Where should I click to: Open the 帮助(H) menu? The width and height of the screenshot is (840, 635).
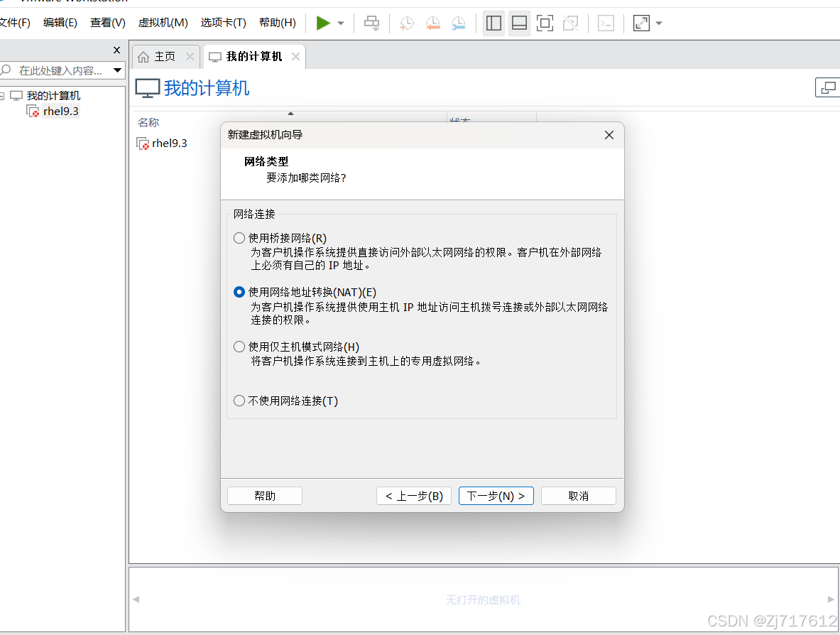[278, 23]
